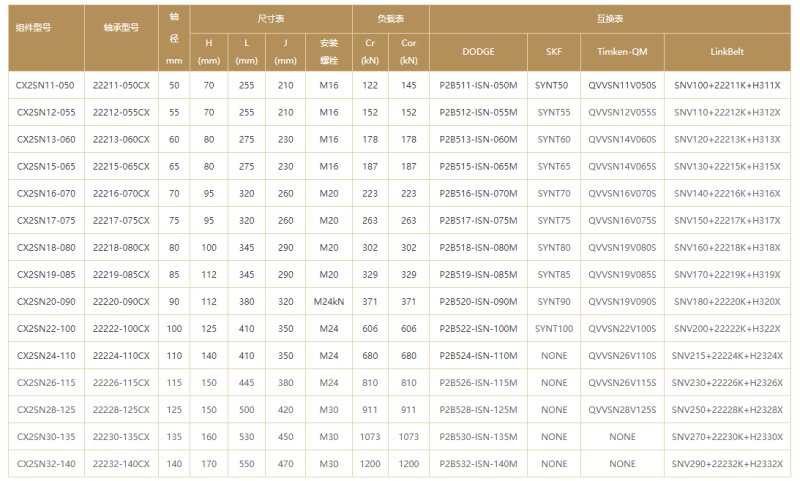Screen dimensions: 800x481
Task: Select component model CX2SN17-075
Action: click(x=46, y=220)
